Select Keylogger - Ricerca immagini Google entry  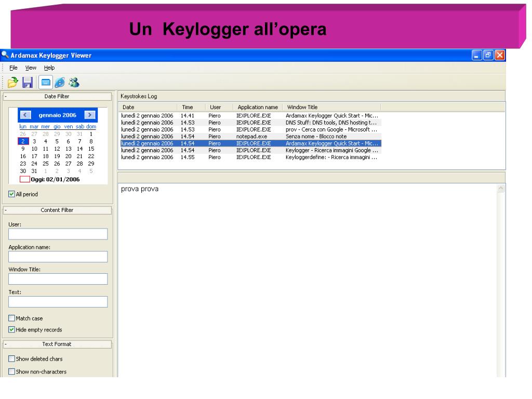[251, 150]
